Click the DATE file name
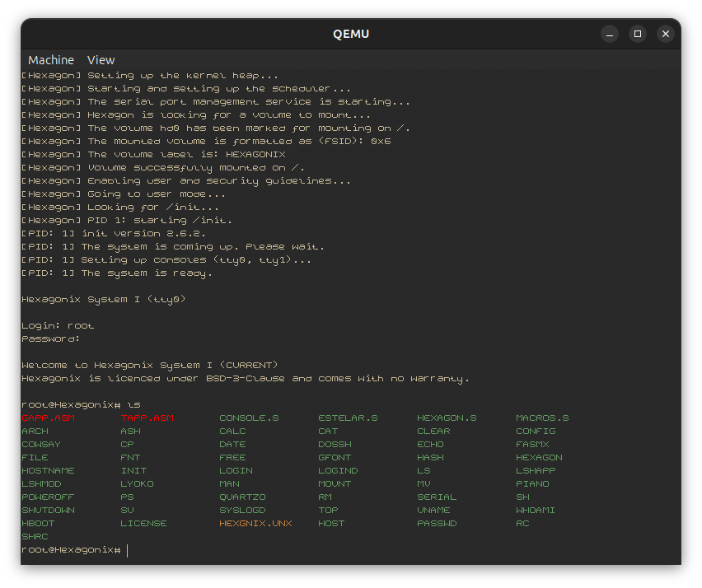The height and width of the screenshot is (588, 702). [x=233, y=445]
